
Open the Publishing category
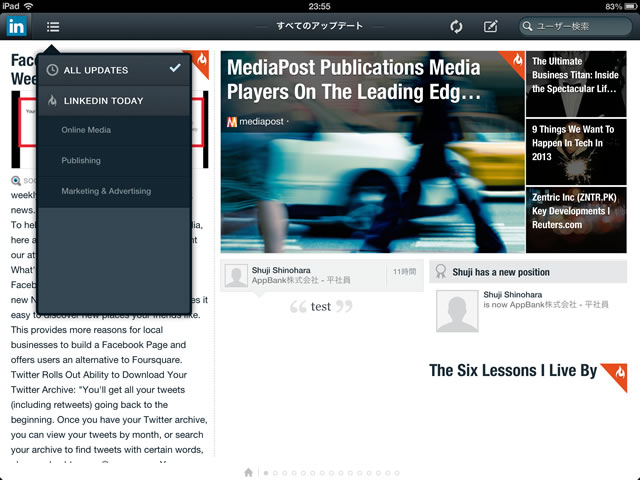pyautogui.click(x=114, y=161)
